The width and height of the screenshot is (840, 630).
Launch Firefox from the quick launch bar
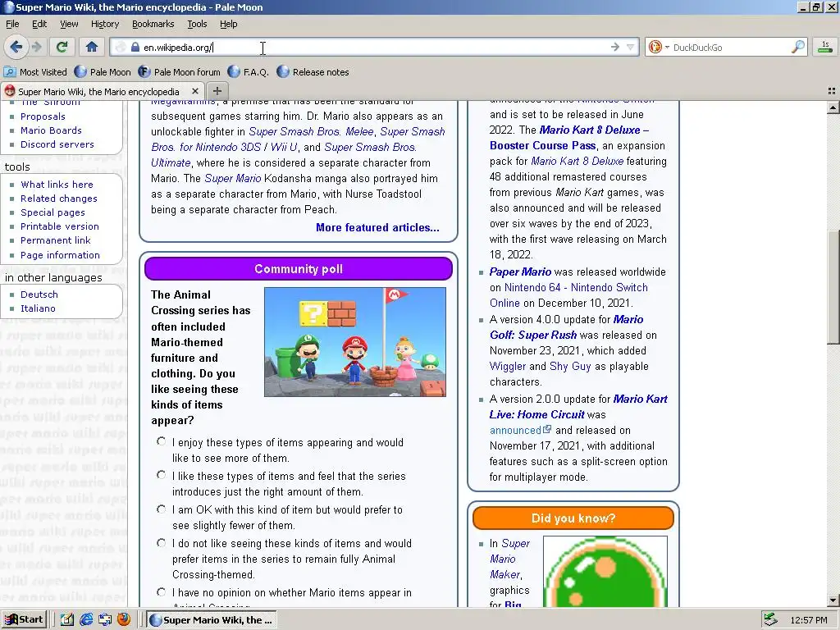click(x=124, y=619)
